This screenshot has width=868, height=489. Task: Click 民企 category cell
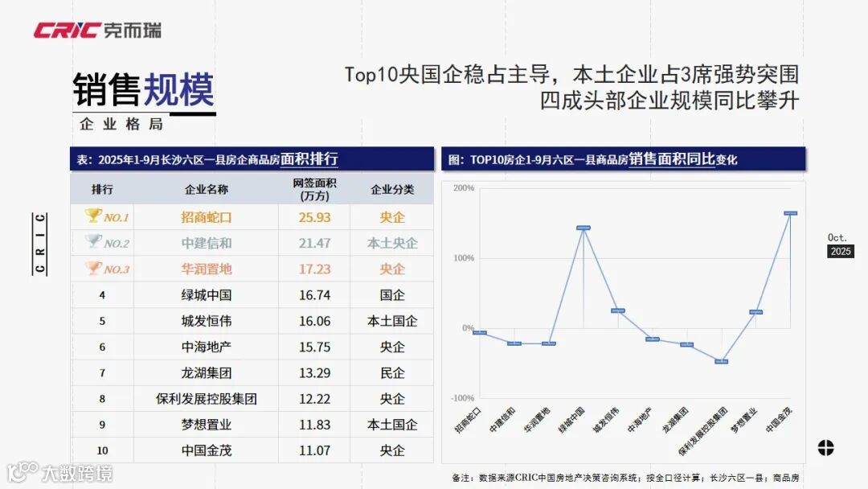click(392, 373)
